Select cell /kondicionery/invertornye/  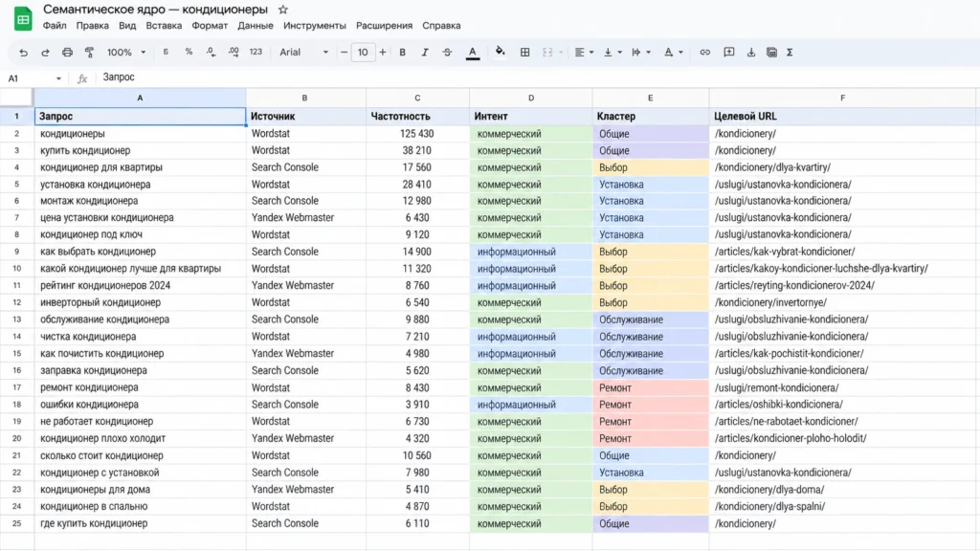point(842,302)
